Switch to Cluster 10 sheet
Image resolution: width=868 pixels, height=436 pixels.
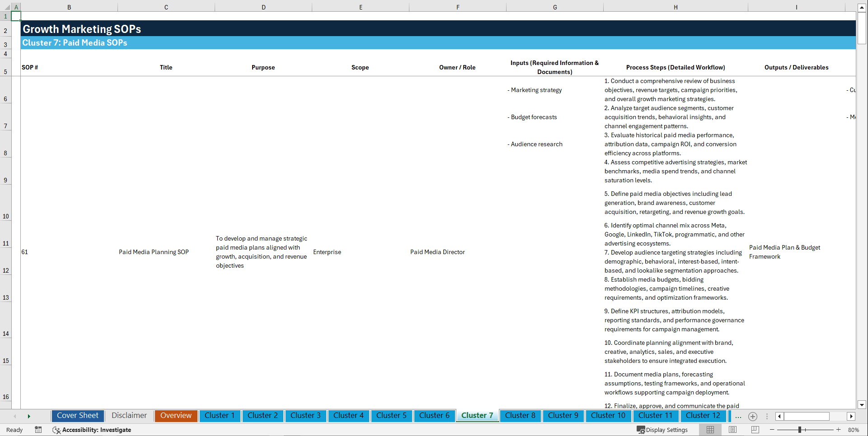click(608, 416)
